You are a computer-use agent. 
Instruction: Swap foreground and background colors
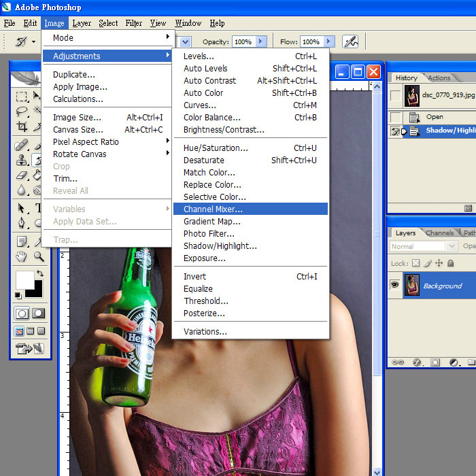point(39,273)
